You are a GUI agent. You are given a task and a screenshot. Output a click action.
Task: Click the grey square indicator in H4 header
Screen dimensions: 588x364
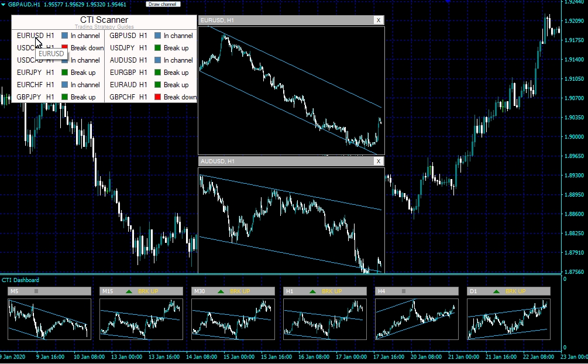[x=404, y=291]
